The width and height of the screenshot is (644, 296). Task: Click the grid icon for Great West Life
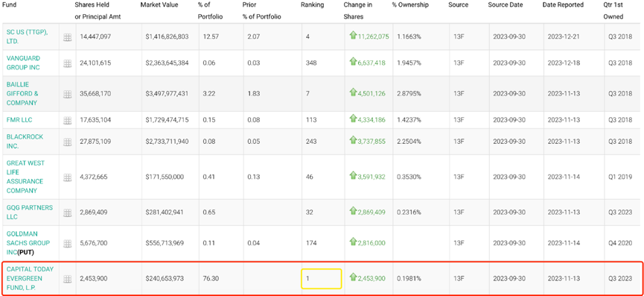click(x=67, y=177)
